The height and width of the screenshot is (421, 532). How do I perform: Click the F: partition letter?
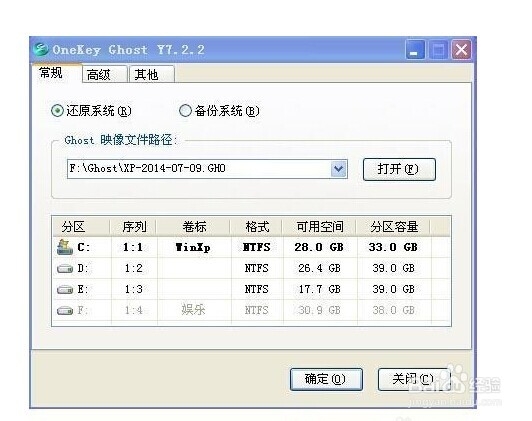pyautogui.click(x=82, y=310)
